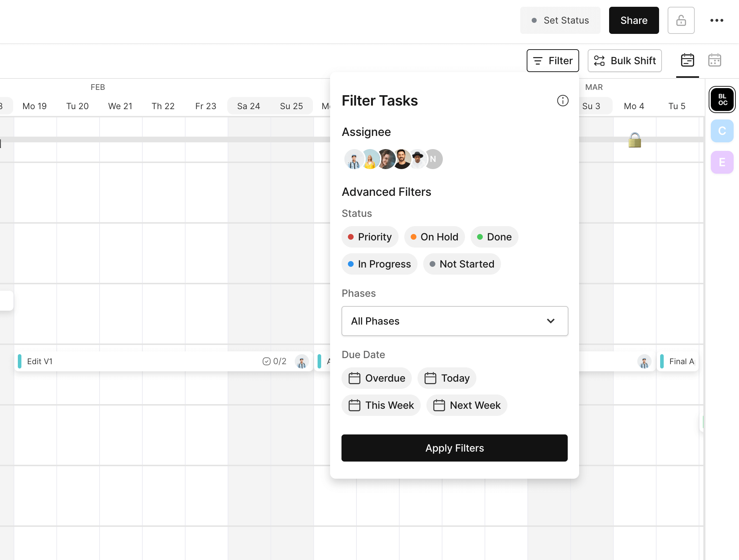Open the three-dots more options menu
The width and height of the screenshot is (739, 560).
point(717,20)
